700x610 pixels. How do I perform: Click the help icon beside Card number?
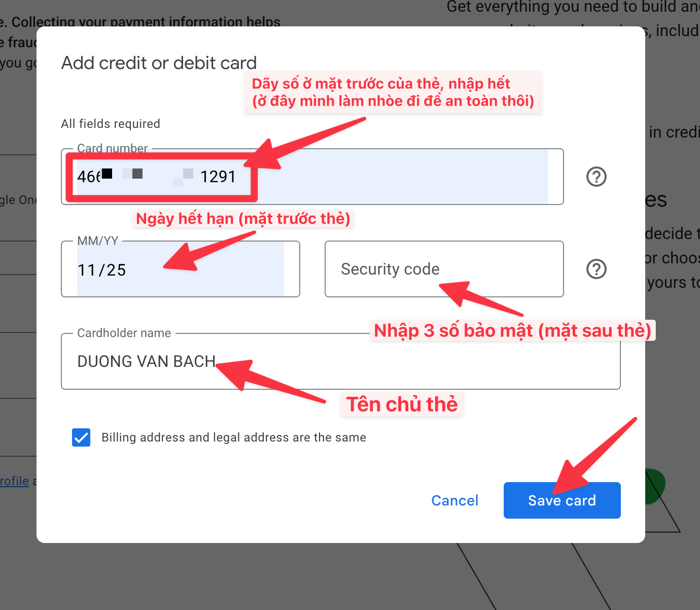[597, 177]
